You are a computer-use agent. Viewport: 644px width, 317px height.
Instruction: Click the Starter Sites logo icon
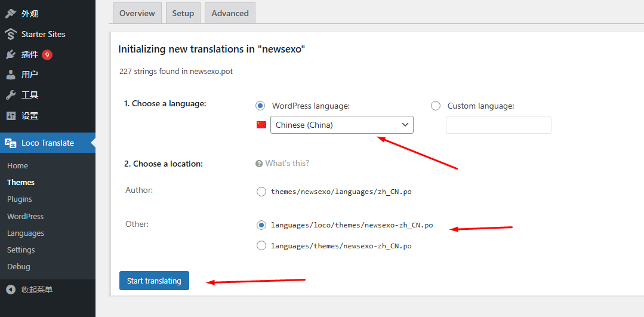point(11,34)
